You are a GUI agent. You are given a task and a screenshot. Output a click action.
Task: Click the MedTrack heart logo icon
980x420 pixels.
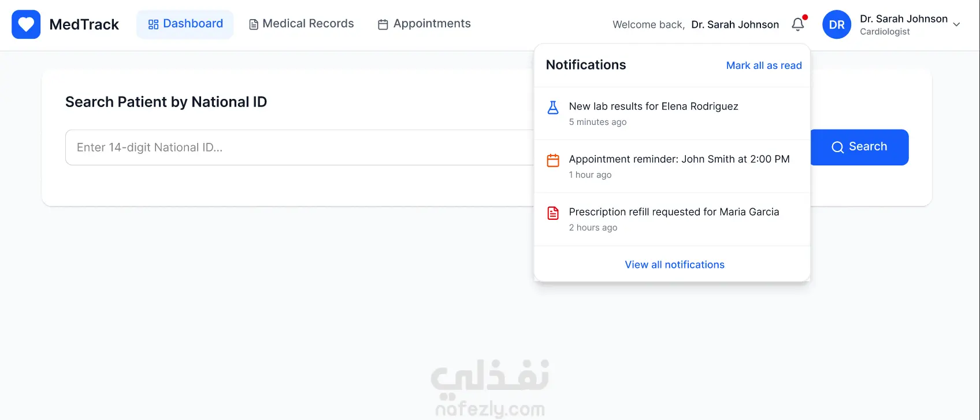[26, 24]
